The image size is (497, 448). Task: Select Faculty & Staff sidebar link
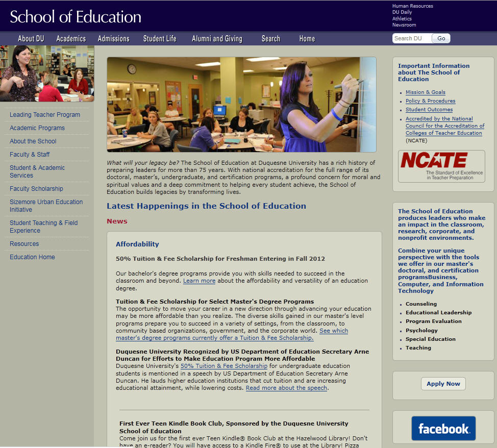click(x=30, y=155)
